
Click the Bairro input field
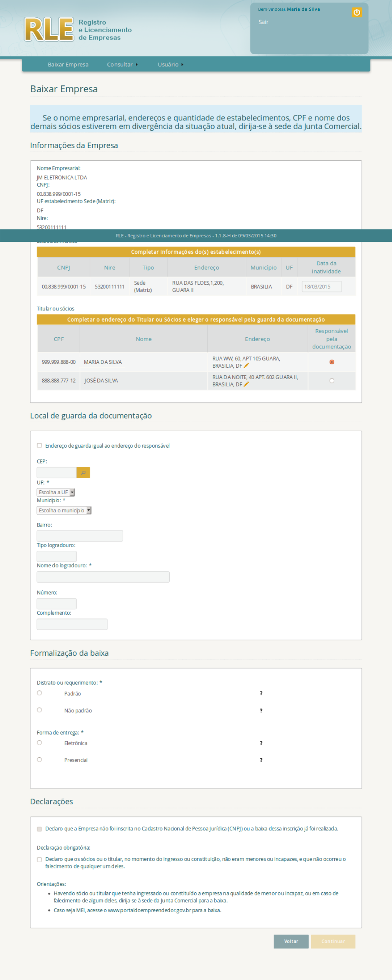pyautogui.click(x=80, y=536)
